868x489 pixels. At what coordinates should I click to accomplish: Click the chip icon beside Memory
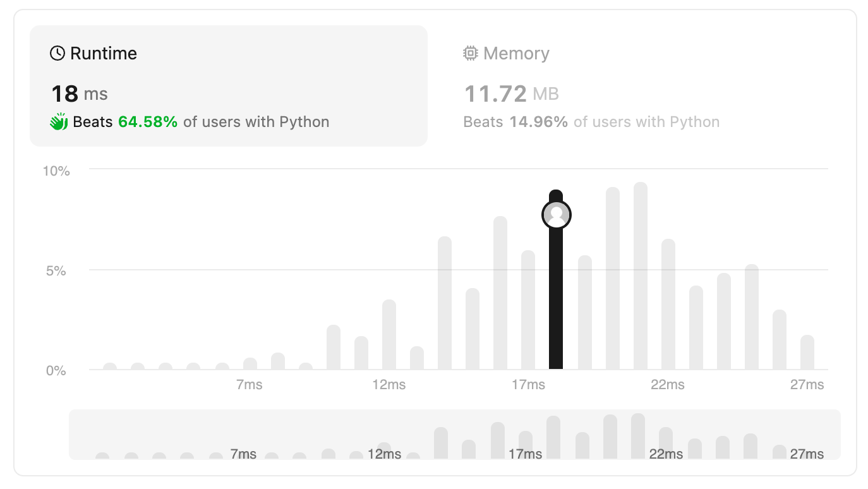[470, 53]
